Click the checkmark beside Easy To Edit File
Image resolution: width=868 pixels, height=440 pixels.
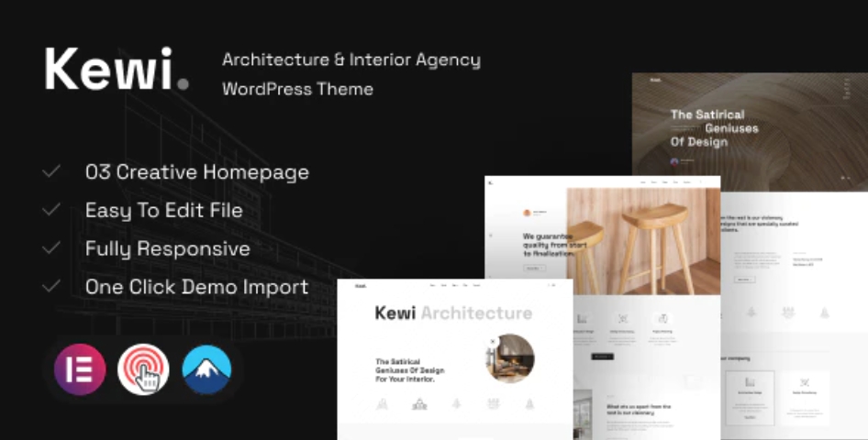(x=51, y=210)
